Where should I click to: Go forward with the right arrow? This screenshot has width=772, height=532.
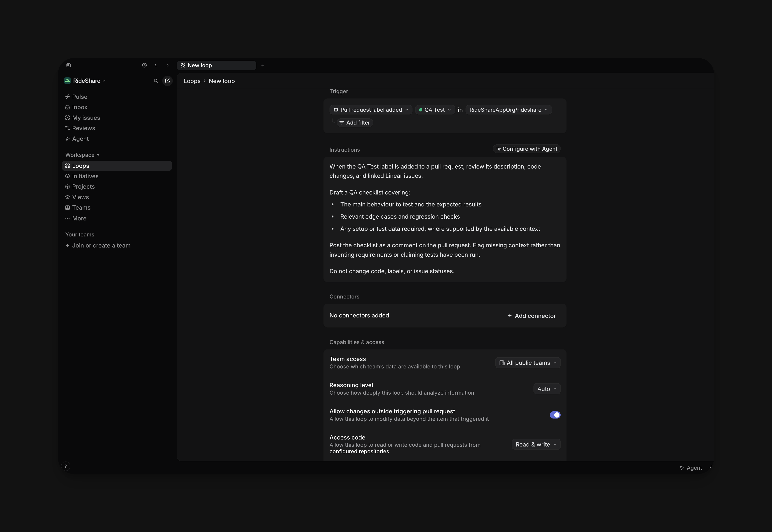[168, 65]
